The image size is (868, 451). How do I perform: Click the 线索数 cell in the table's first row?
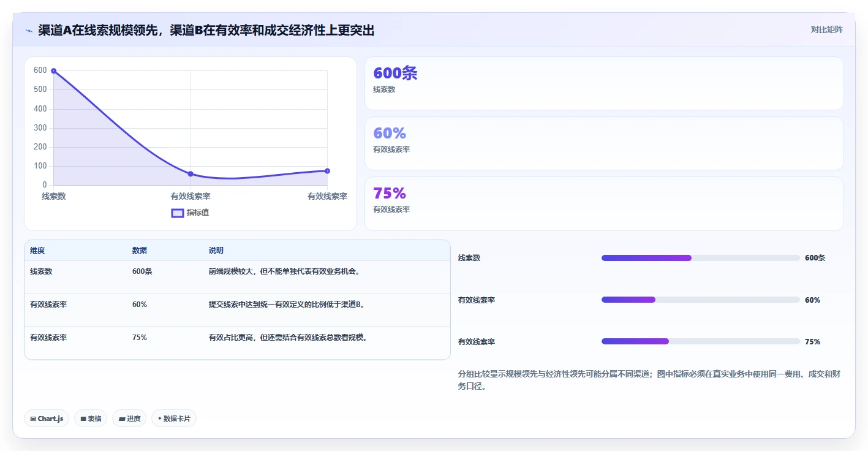(x=41, y=271)
